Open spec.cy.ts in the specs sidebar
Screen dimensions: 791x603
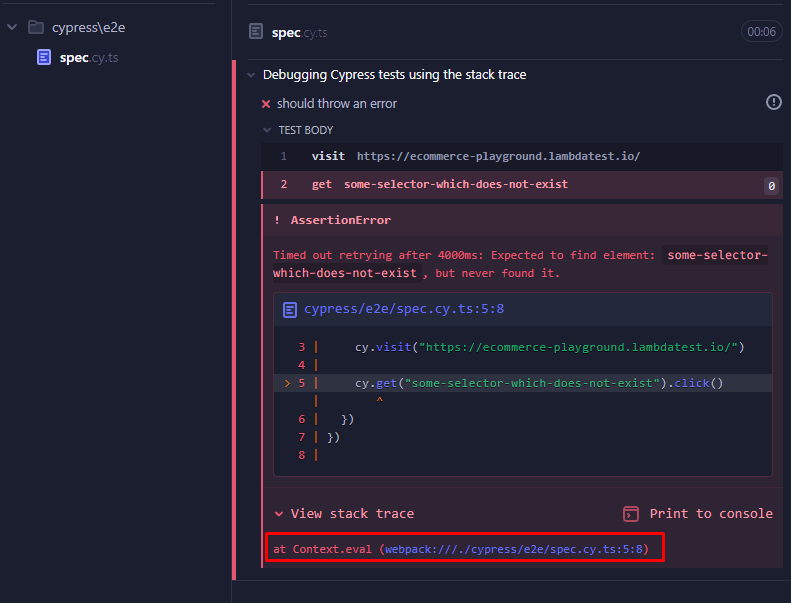tap(89, 58)
